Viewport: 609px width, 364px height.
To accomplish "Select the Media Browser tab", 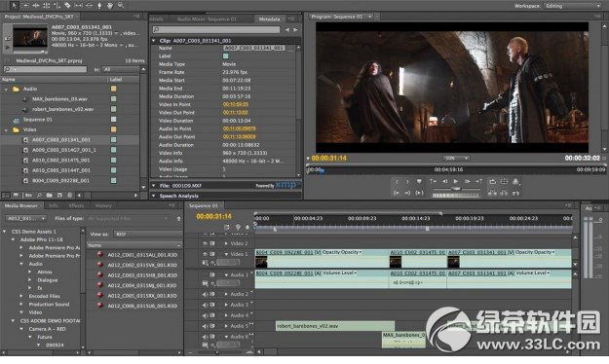I will [21, 205].
